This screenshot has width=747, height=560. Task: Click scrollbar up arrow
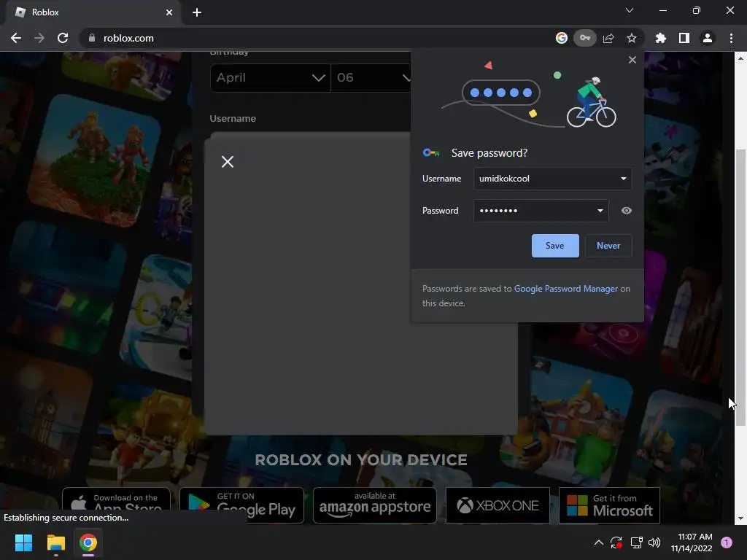pyautogui.click(x=740, y=58)
